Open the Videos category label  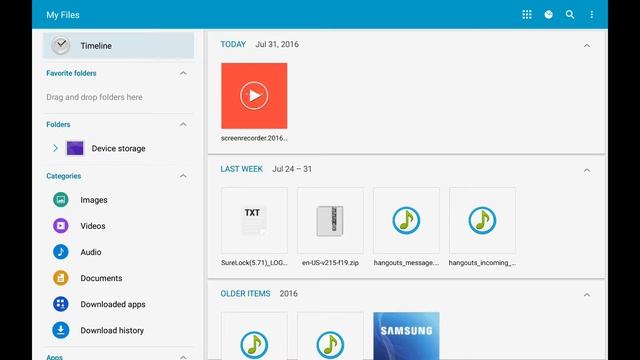point(93,226)
